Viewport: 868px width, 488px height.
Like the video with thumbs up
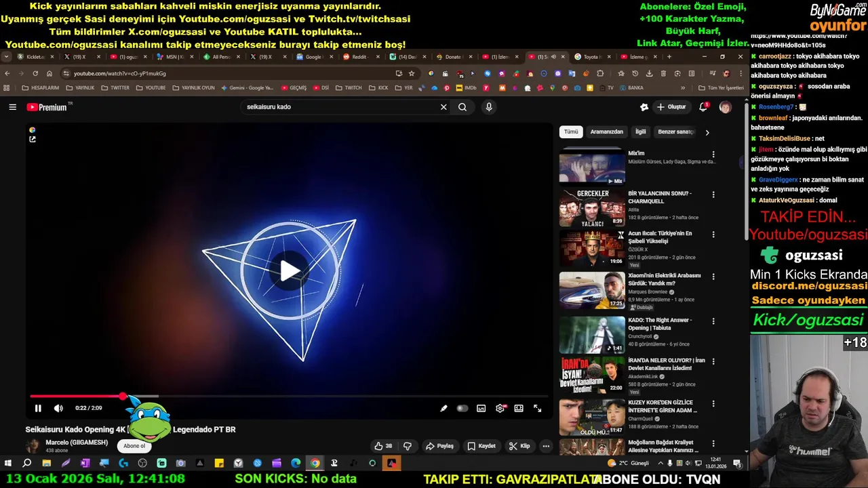coord(384,446)
